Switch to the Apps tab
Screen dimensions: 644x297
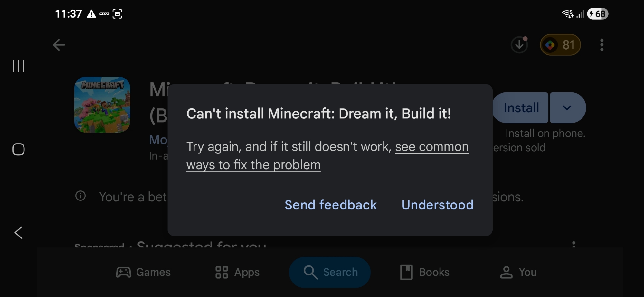[x=237, y=272]
